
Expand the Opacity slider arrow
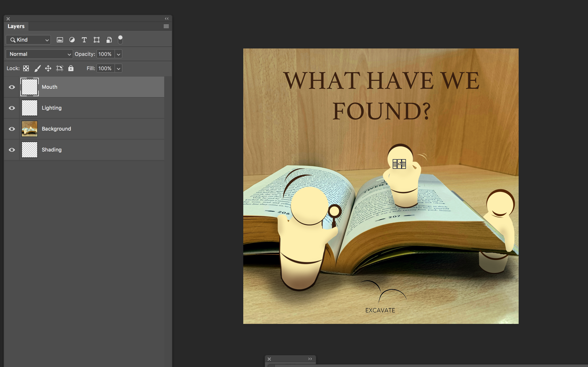click(x=118, y=54)
